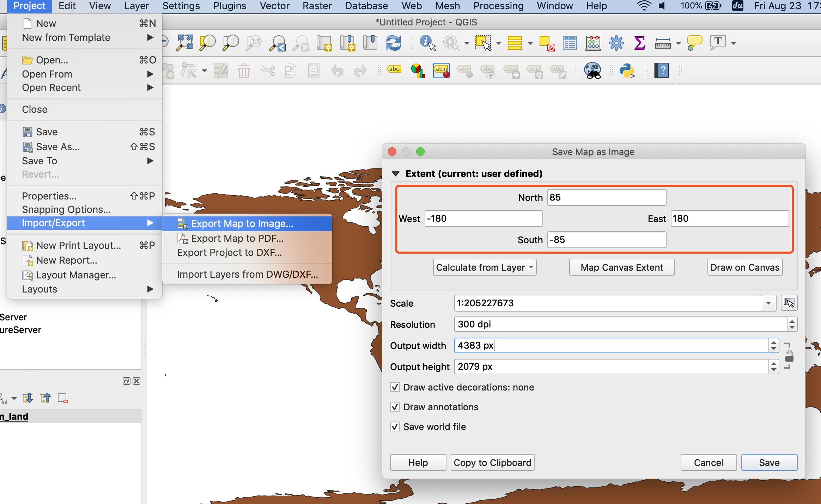Toggle Draw active decorations checkbox
Image resolution: width=821 pixels, height=504 pixels.
[395, 387]
